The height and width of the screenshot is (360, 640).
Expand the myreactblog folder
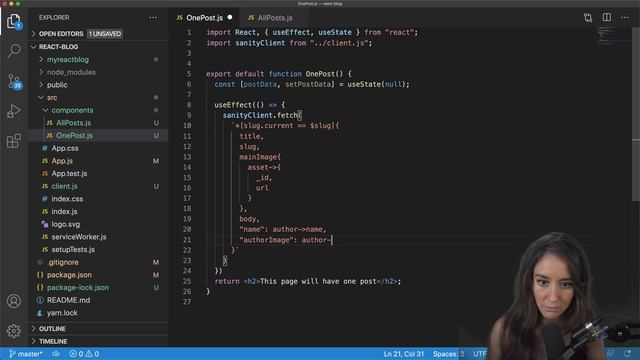(x=98, y=60)
